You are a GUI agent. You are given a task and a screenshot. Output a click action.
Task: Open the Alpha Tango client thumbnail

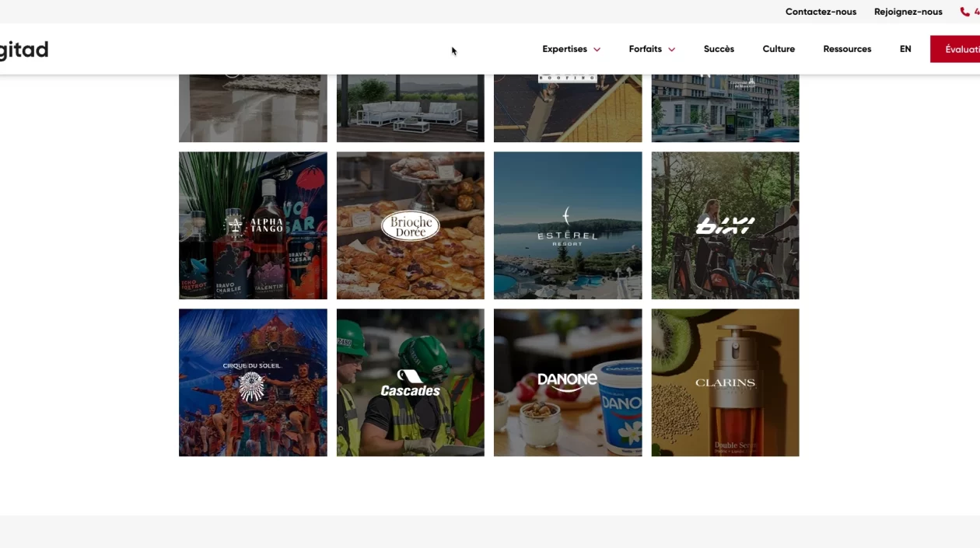click(253, 225)
